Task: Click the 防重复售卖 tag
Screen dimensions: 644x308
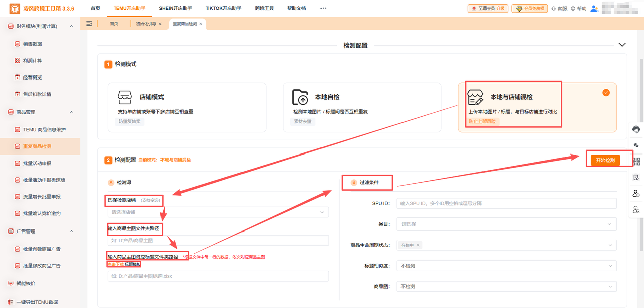Action: point(130,121)
